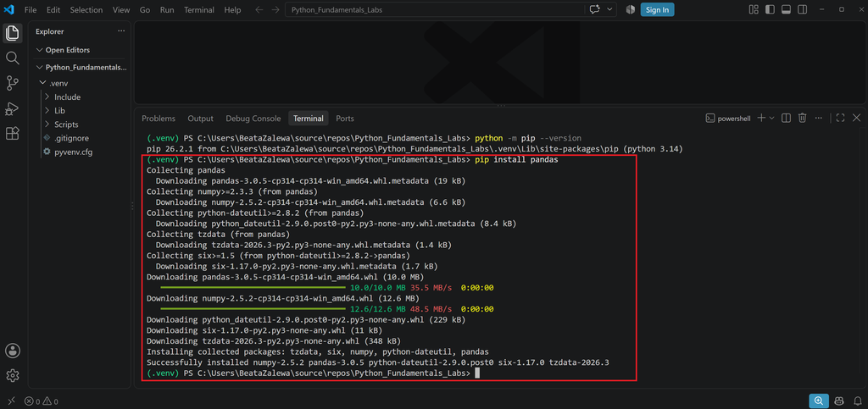Open the Search view in activity bar

point(12,58)
